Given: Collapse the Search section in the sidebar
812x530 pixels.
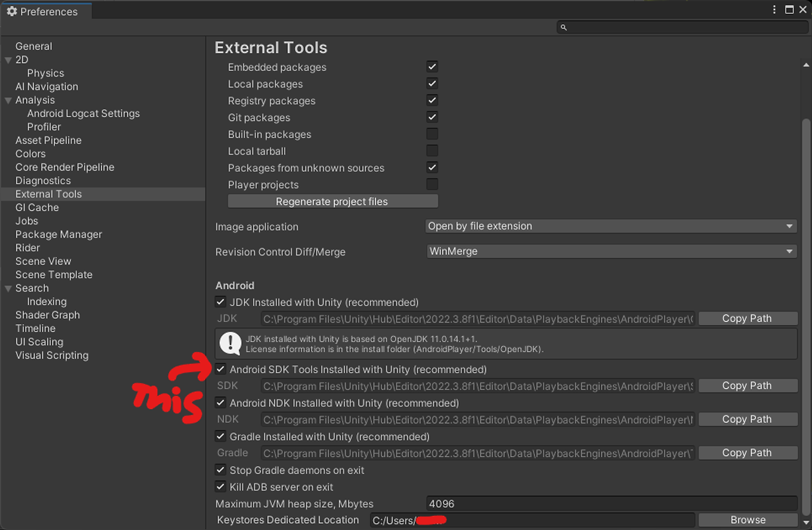Looking at the screenshot, I should coord(8,288).
